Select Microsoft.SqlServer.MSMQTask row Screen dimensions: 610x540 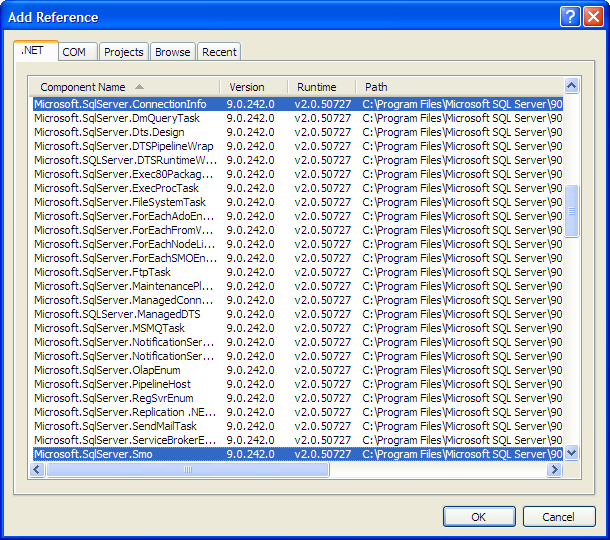(298, 328)
